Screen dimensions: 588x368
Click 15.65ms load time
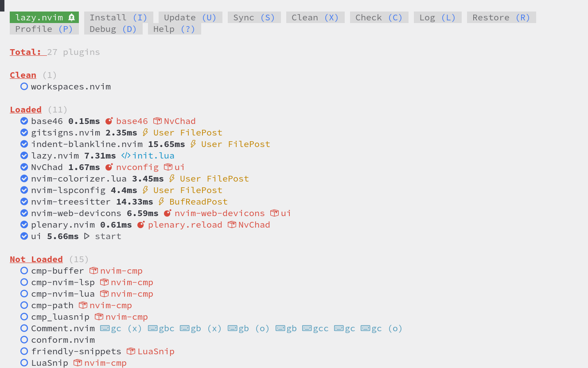(x=167, y=144)
